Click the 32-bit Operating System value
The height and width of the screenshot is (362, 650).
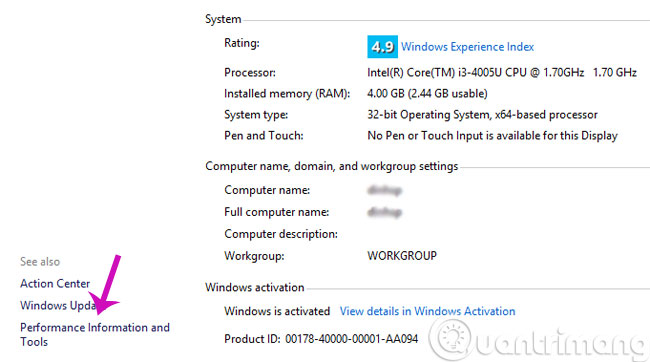point(482,114)
